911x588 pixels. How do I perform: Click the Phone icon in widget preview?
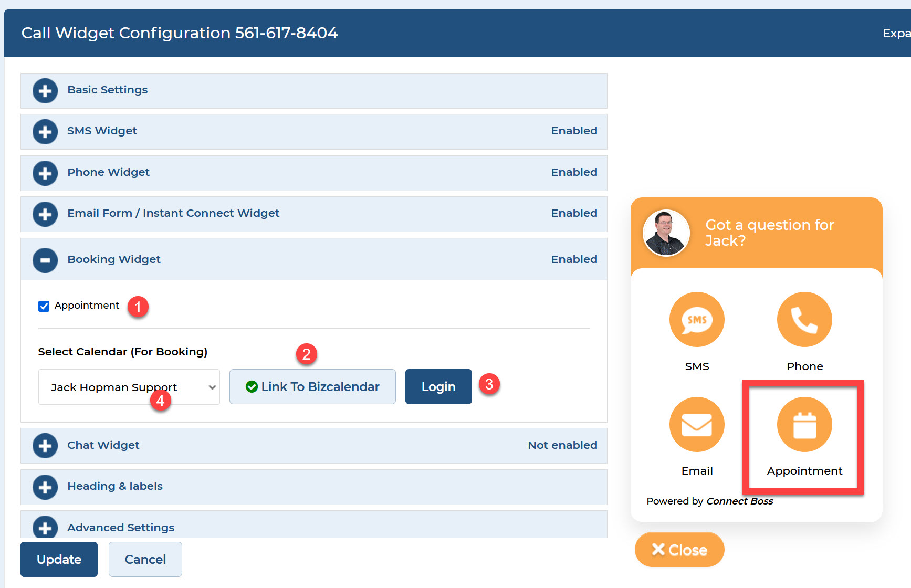pos(804,319)
